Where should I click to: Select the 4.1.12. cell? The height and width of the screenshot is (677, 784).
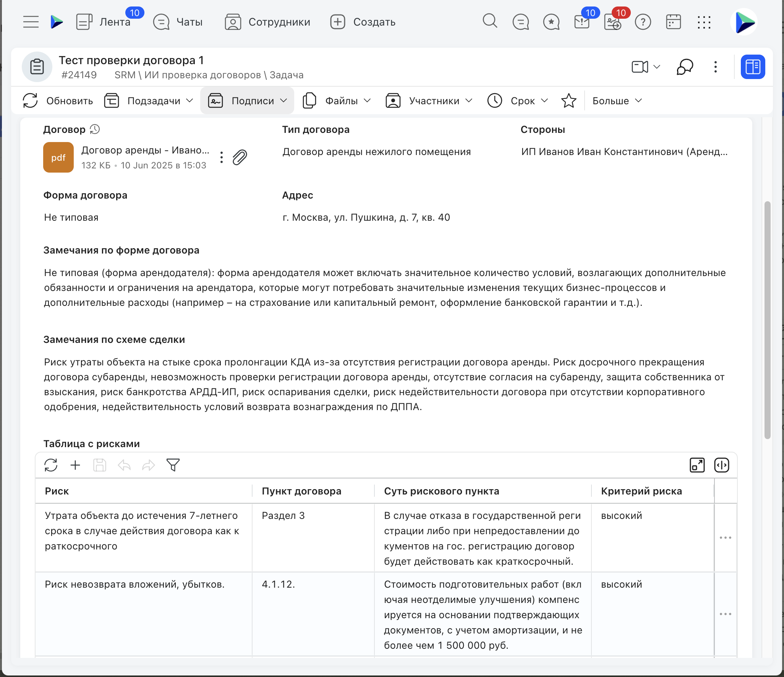[x=313, y=614]
